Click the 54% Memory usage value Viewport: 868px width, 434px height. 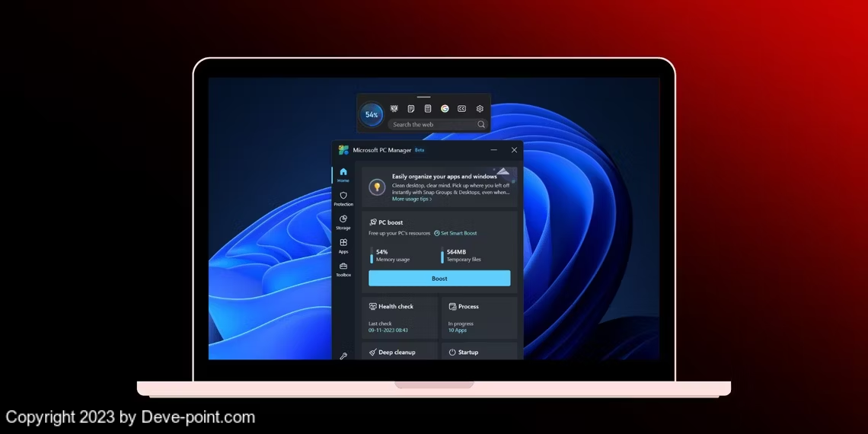coord(382,252)
